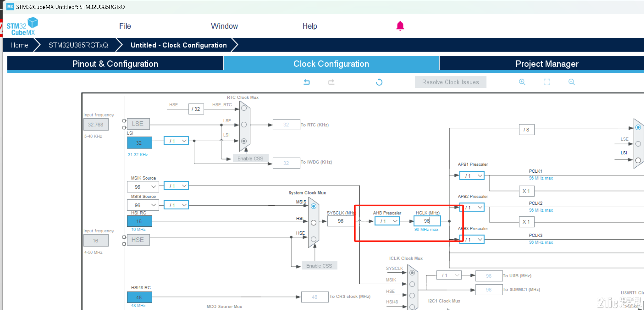Click the STM32CubeMX logo
Image resolution: width=644 pixels, height=310 pixels.
point(22,26)
